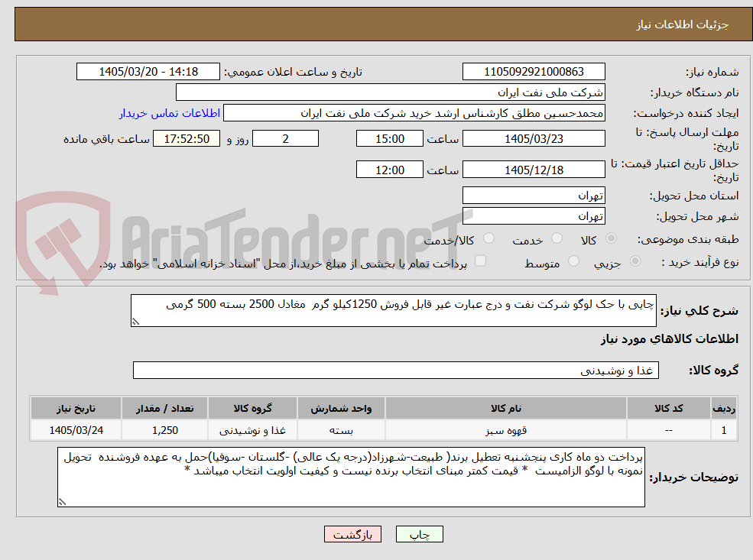The image size is (753, 560).
Task: Click the تعداد / مقدار column header
Action: click(164, 409)
